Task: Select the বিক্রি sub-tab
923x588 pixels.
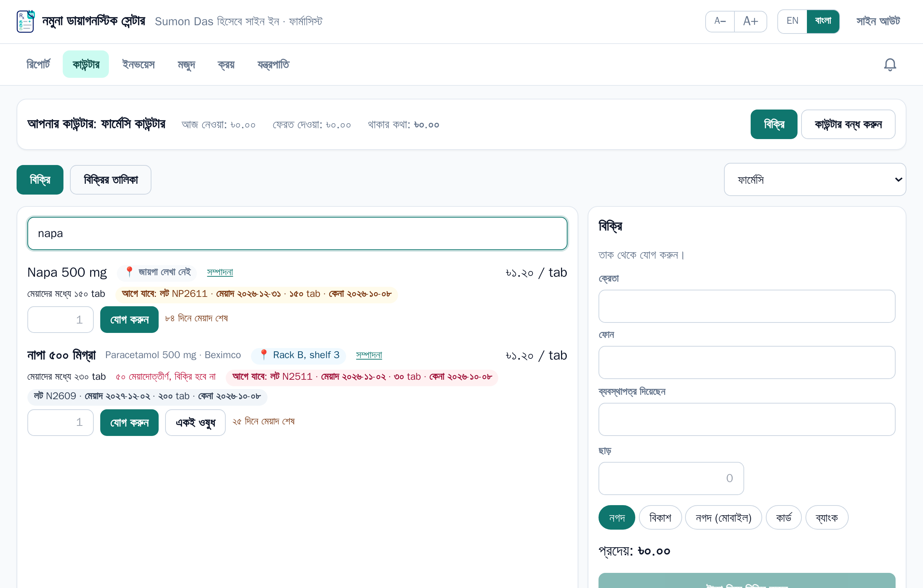Action: (x=40, y=180)
